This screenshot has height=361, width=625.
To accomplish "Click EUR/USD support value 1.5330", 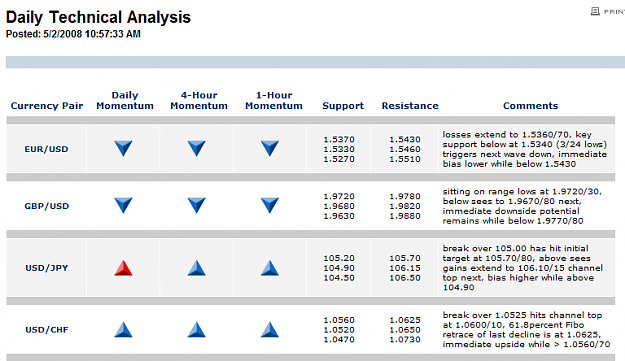I will (x=339, y=149).
